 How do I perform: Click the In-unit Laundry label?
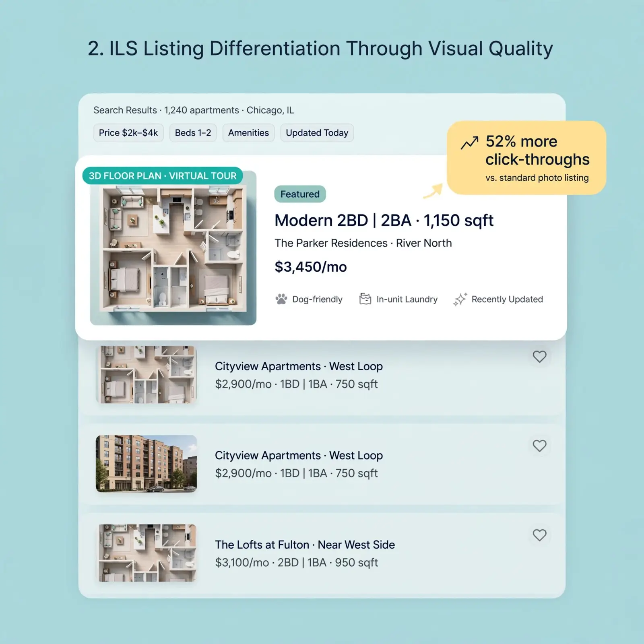tap(407, 299)
